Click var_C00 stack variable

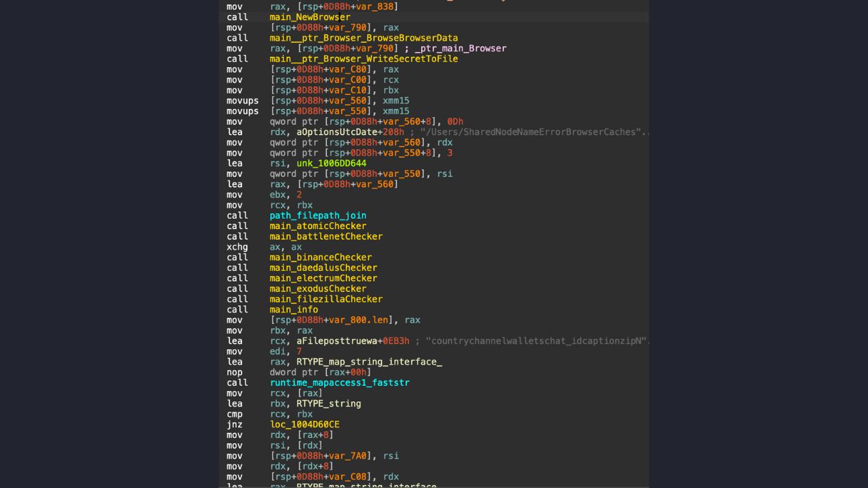347,80
